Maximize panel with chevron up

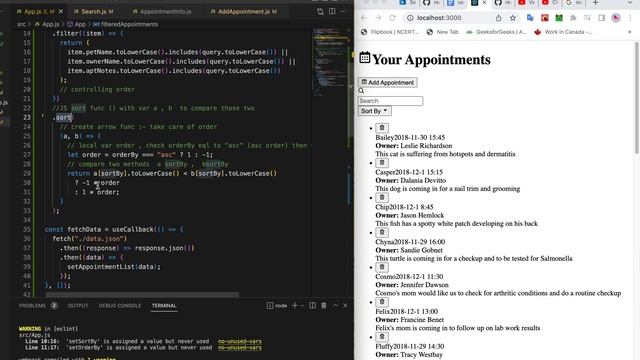tap(335, 305)
